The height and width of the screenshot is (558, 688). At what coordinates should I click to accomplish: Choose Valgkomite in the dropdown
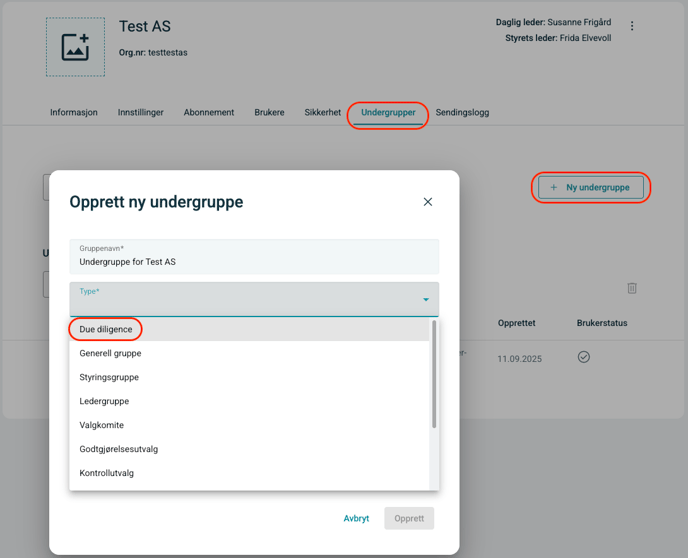pos(101,425)
